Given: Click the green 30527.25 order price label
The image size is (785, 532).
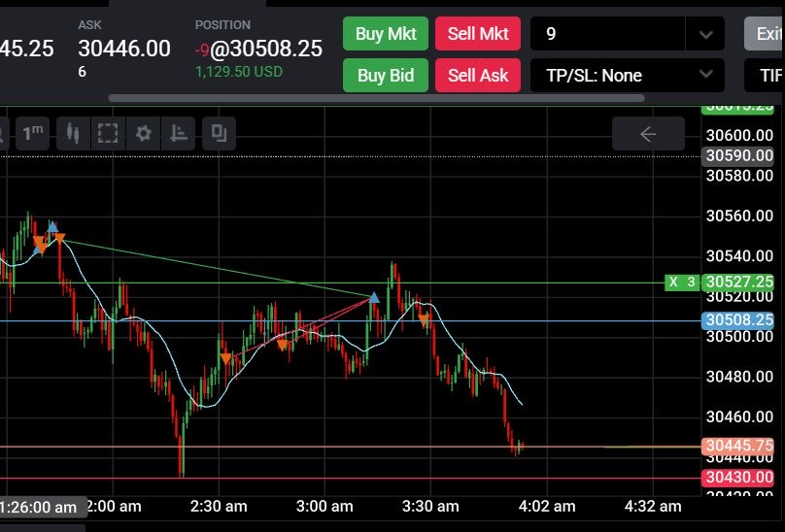Looking at the screenshot, I should pyautogui.click(x=738, y=283).
